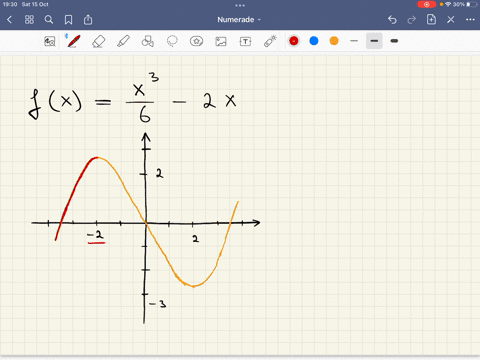Redo the last action
Viewport: 480px width, 360px height.
(x=412, y=20)
